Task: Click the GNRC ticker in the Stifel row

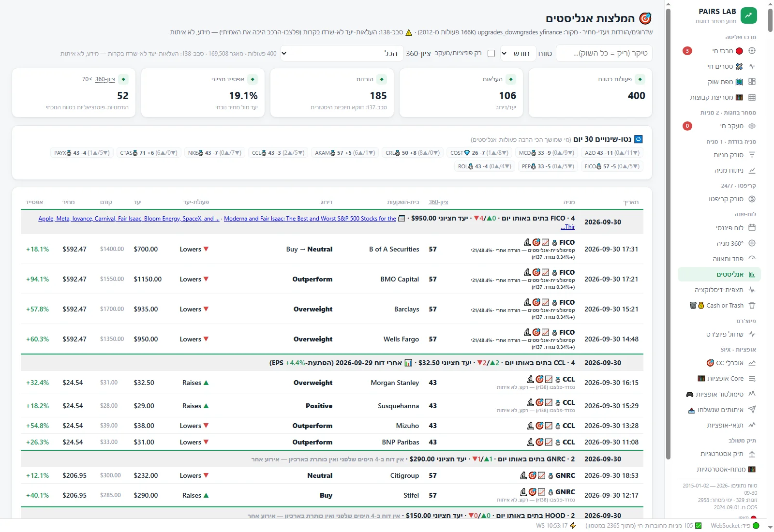Action: click(565, 492)
